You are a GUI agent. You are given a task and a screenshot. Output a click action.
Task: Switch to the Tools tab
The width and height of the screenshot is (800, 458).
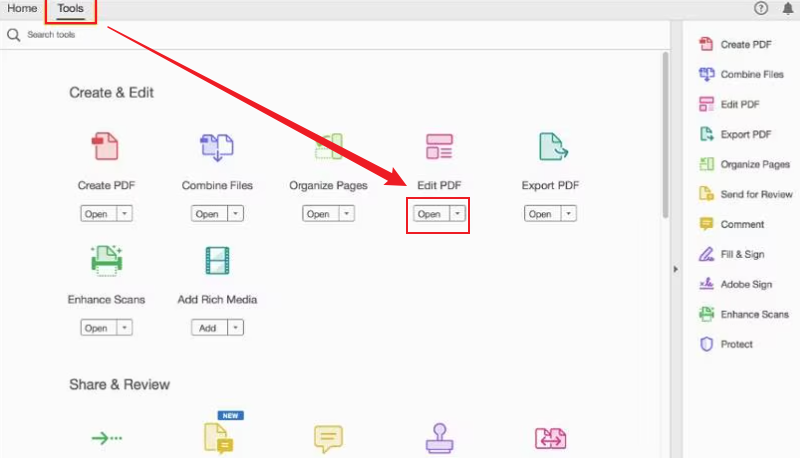click(70, 9)
